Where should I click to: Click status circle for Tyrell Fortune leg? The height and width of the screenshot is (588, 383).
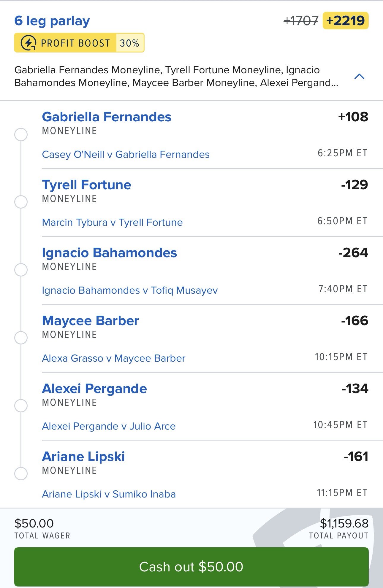21,202
